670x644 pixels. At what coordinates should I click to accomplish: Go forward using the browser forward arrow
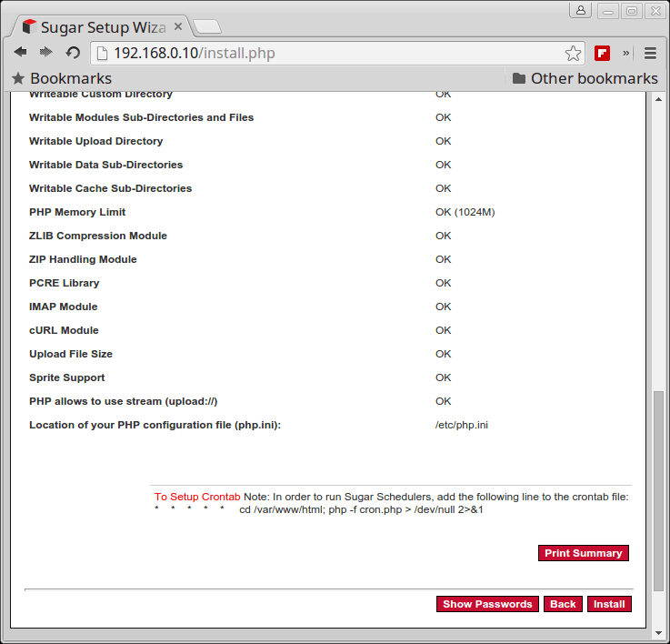tap(46, 53)
